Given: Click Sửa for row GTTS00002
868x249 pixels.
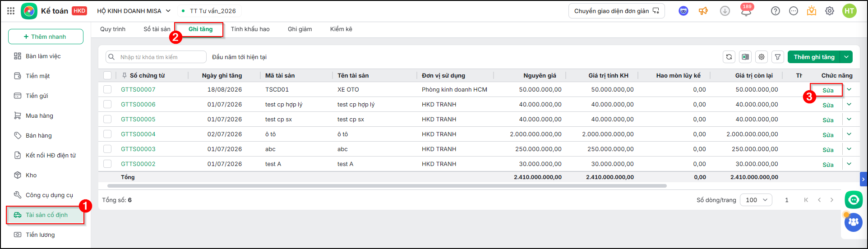Looking at the screenshot, I should (828, 165).
